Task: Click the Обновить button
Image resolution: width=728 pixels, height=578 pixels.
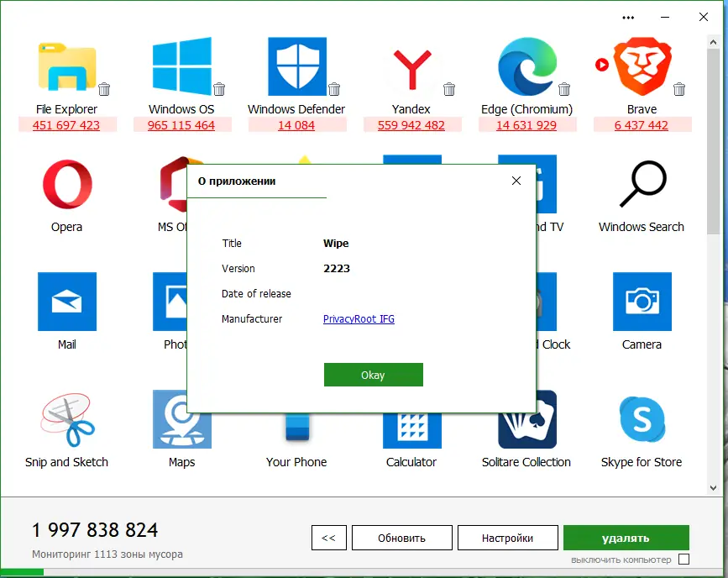Action: (401, 538)
